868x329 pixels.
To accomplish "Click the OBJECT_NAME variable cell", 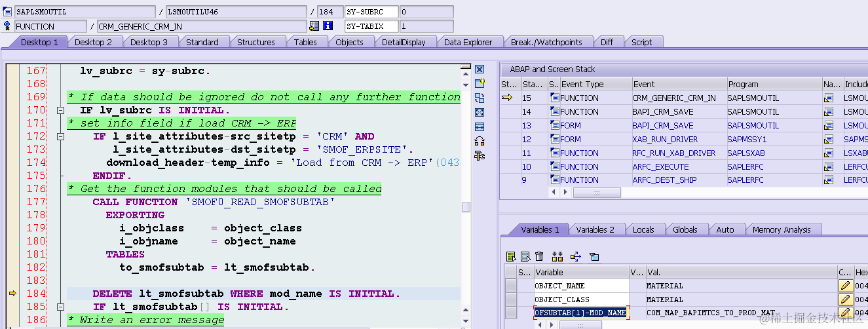I will [x=581, y=286].
